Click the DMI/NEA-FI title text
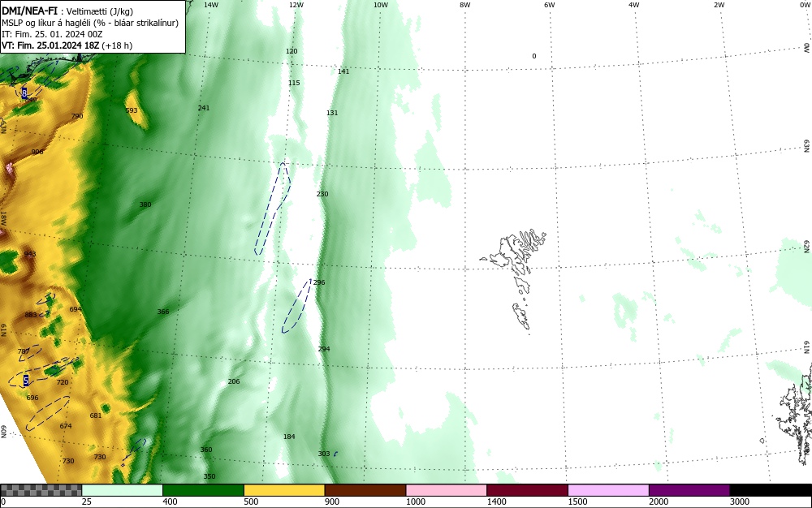The image size is (812, 508). [29, 11]
